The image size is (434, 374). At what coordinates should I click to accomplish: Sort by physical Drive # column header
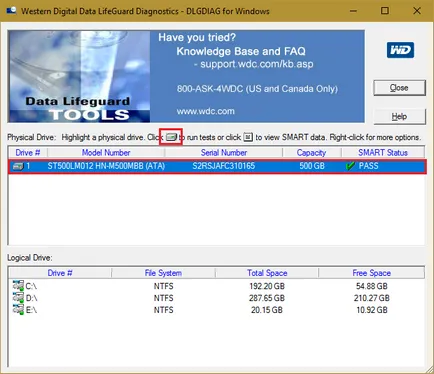28,153
